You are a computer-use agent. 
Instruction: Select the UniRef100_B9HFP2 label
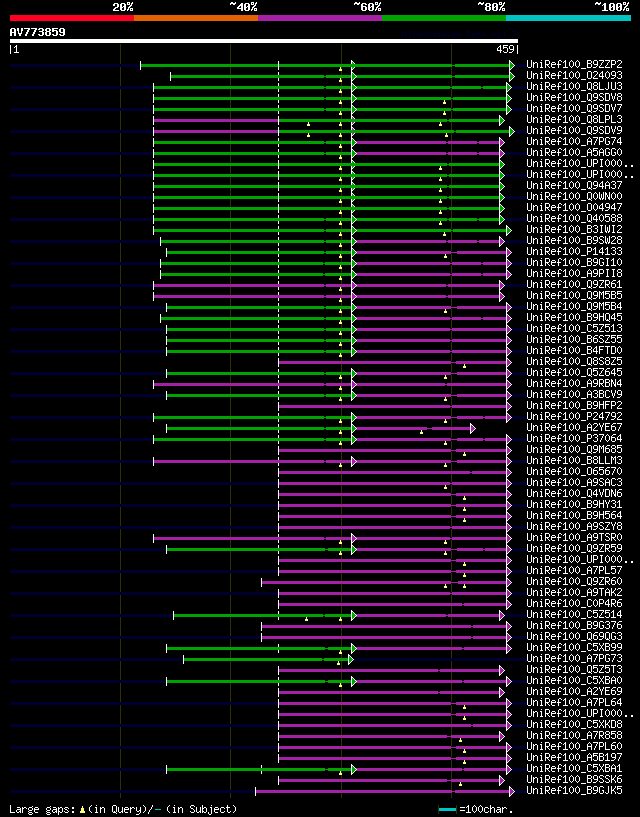[574, 405]
